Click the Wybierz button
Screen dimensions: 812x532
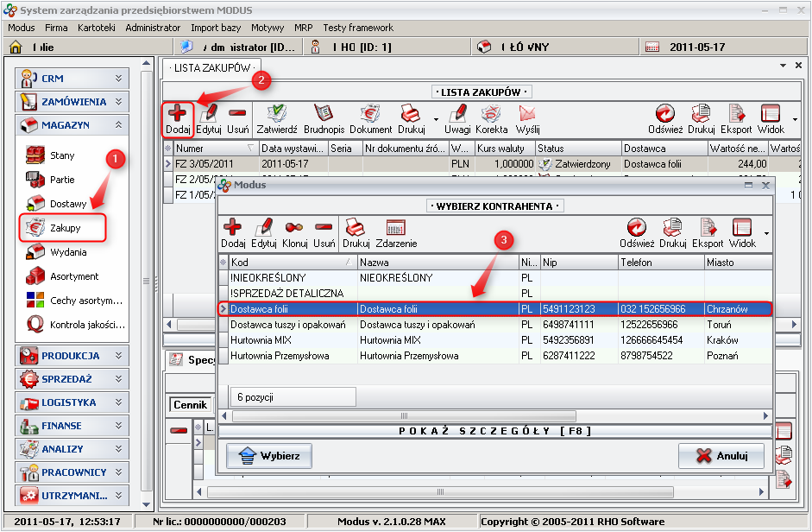click(268, 456)
